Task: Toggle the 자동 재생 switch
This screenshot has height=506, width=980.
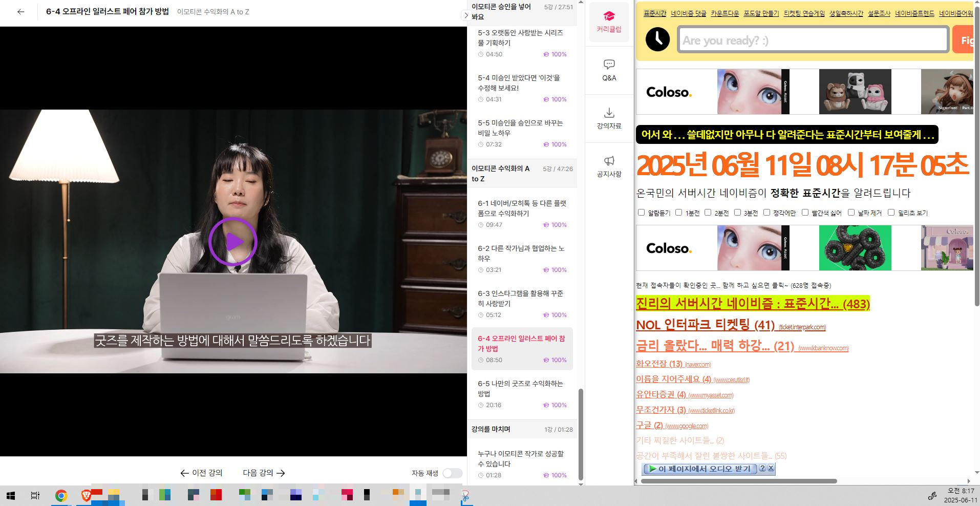Action: [452, 473]
